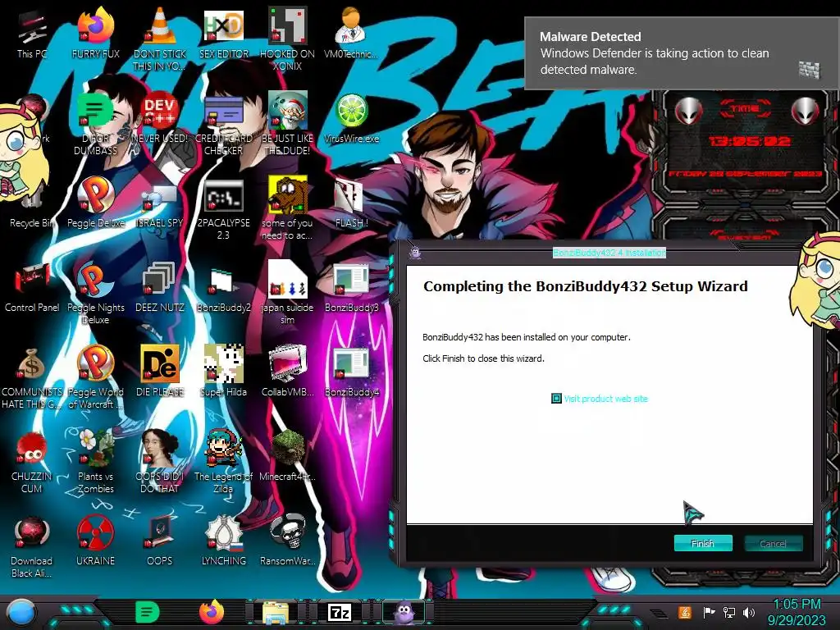This screenshot has width=840, height=630.
Task: Open the DEEZ NUTZ desktop icon
Action: pyautogui.click(x=160, y=288)
